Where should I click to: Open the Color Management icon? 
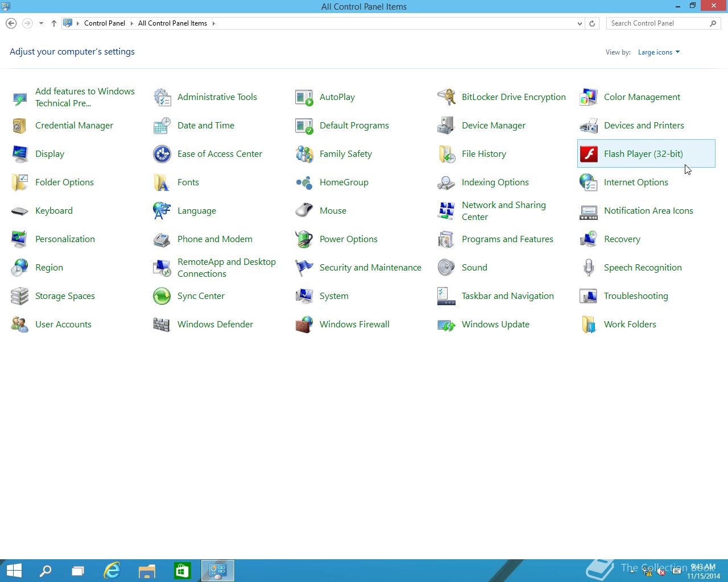[589, 97]
